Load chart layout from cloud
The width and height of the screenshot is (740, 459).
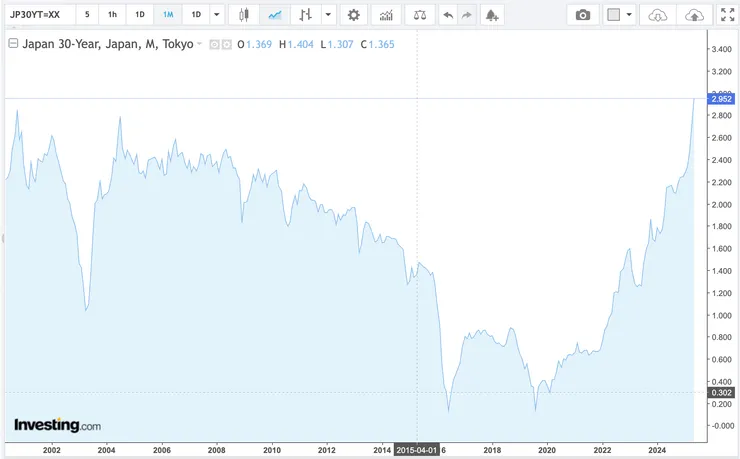[x=657, y=15]
